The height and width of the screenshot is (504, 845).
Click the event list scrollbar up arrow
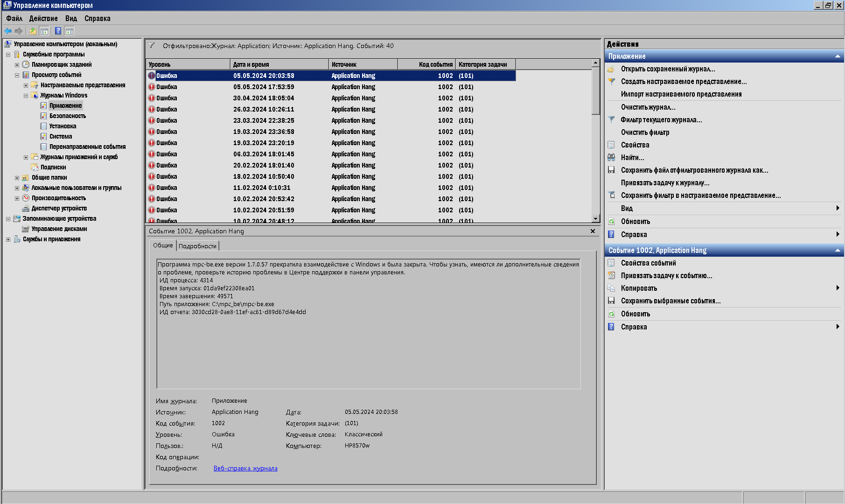pyautogui.click(x=595, y=63)
